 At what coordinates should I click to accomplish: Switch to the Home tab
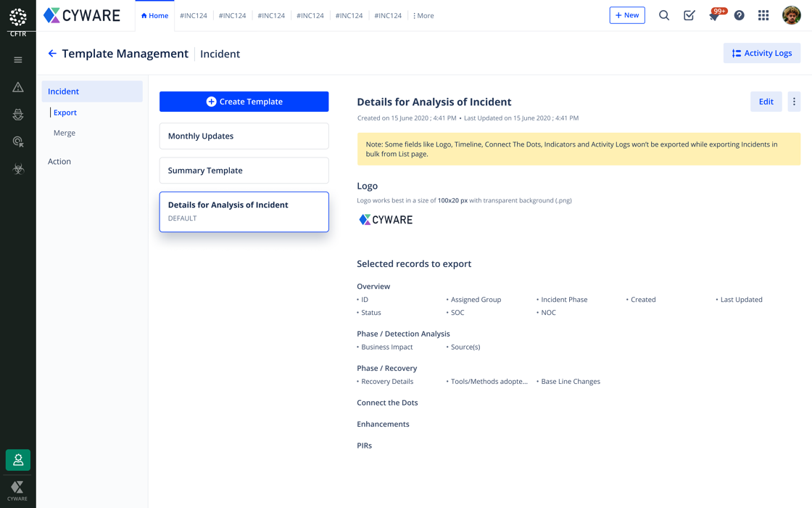[154, 15]
